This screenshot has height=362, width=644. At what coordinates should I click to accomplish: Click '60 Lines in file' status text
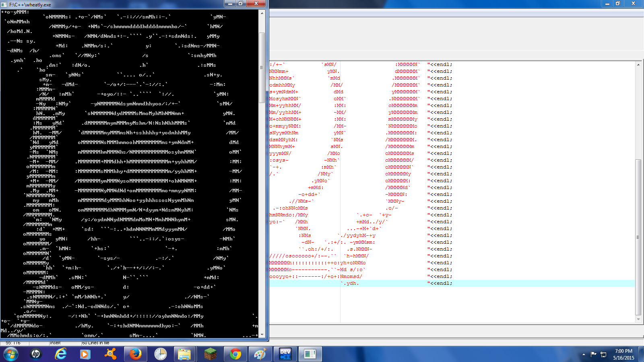(x=96, y=343)
